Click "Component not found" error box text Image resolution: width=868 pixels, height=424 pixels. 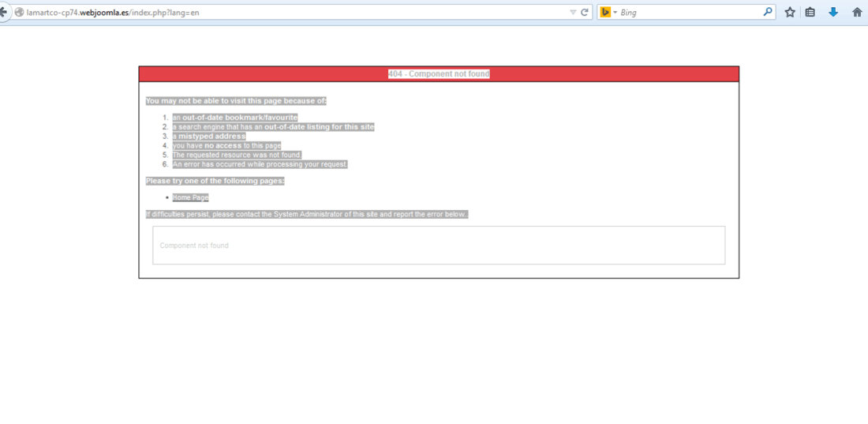tap(194, 246)
